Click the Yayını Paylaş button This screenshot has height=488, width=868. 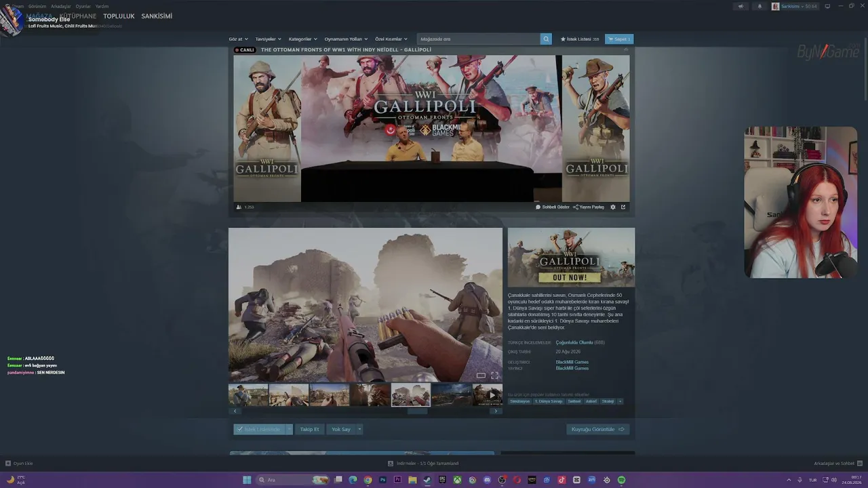pyautogui.click(x=589, y=207)
